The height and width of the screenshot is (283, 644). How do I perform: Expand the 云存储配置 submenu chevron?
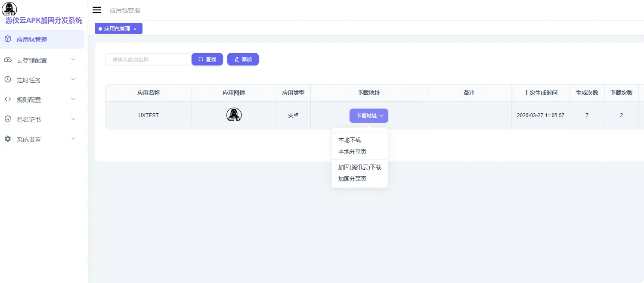tap(73, 59)
